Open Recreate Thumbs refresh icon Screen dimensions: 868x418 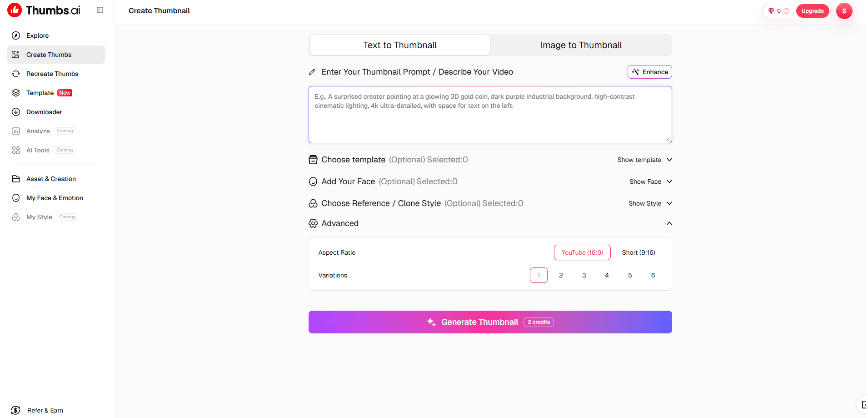pos(16,74)
